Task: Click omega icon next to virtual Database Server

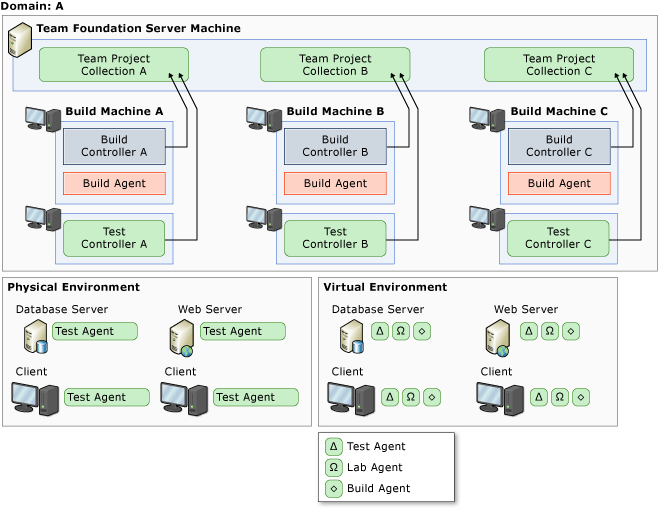Action: click(x=401, y=331)
